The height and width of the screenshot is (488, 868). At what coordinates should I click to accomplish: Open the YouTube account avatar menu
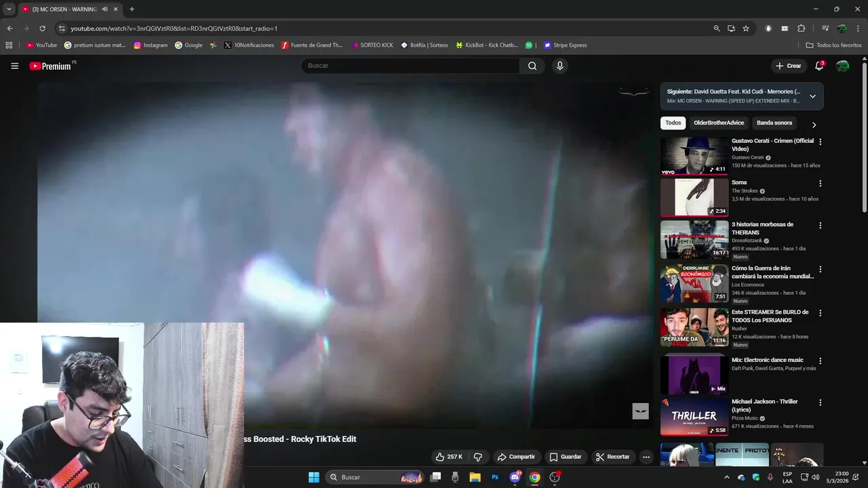click(842, 66)
